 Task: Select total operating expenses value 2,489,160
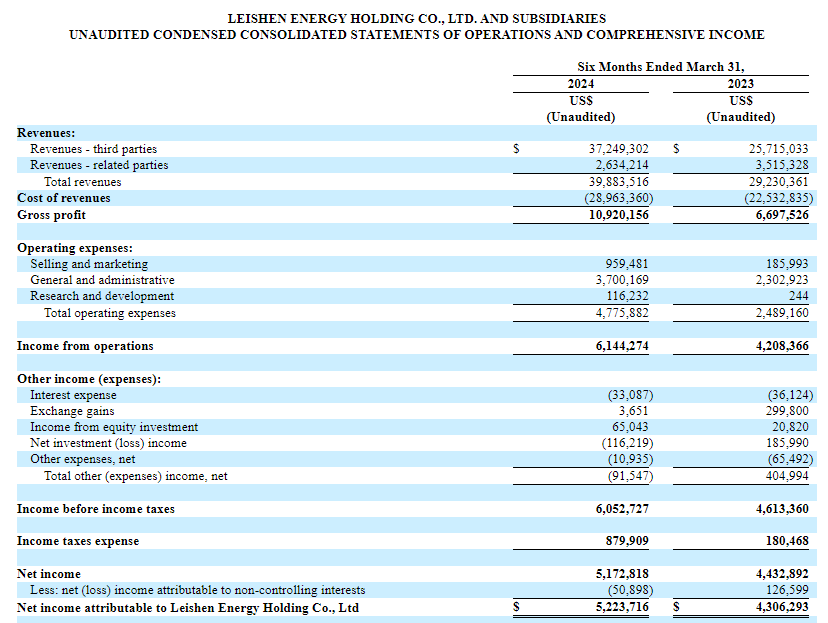(782, 313)
